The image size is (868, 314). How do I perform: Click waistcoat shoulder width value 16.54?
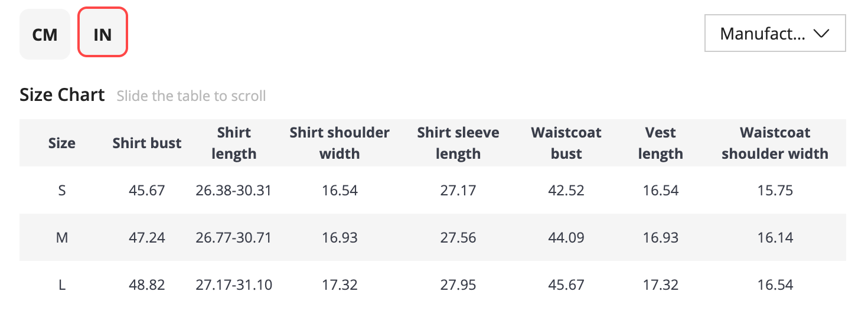point(775,285)
